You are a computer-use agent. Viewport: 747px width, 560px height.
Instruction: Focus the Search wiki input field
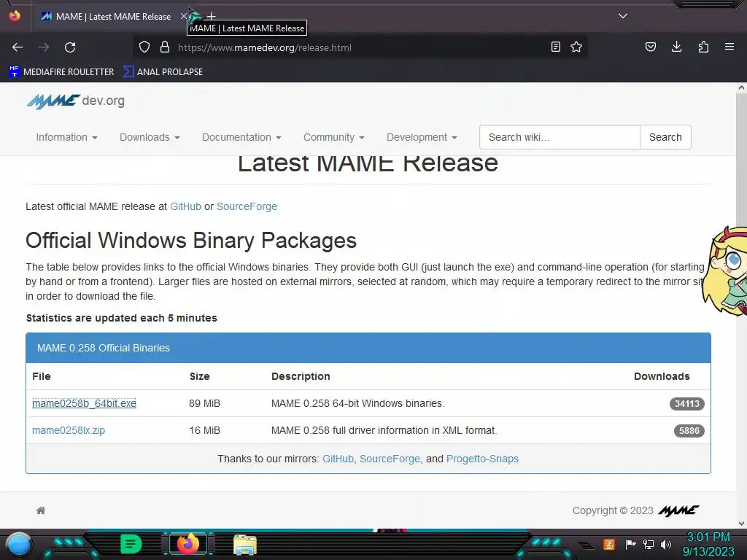click(560, 137)
